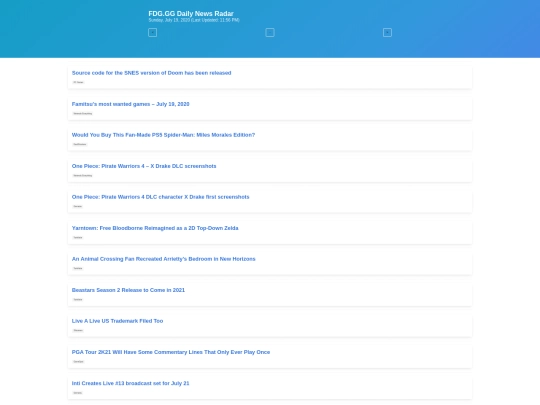Click source tag under PGA Tour 2K21 headline

click(79, 362)
